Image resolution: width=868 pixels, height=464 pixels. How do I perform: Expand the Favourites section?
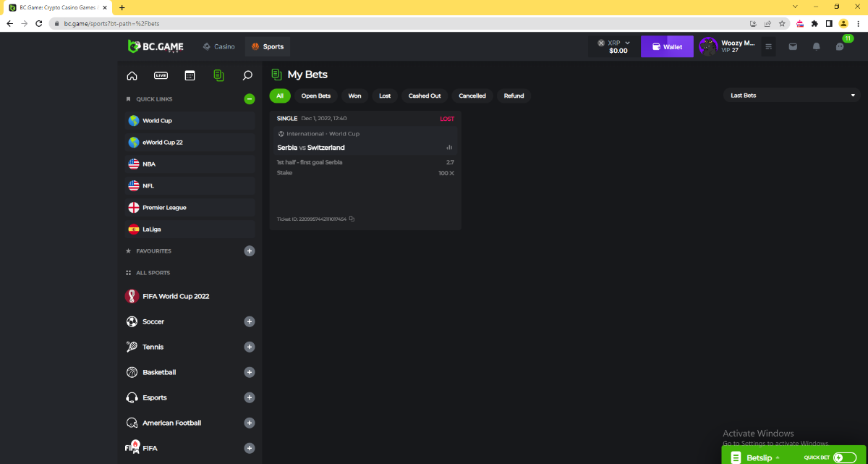pyautogui.click(x=249, y=251)
